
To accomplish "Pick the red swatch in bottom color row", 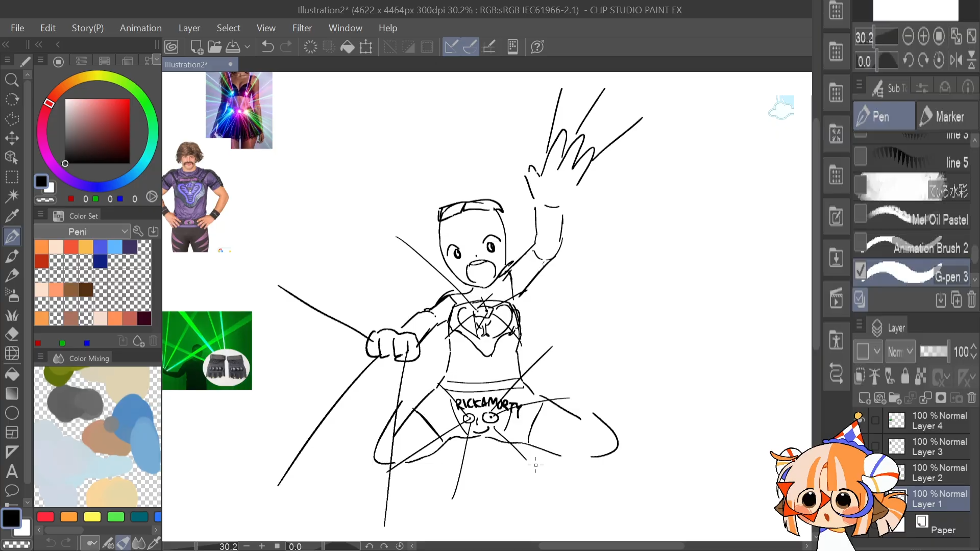I will [45, 517].
